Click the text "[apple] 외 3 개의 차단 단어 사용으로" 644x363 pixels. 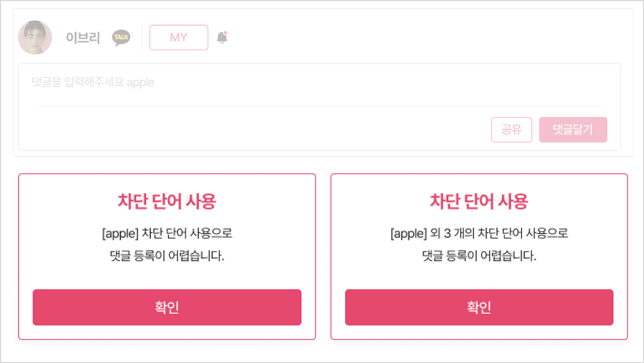tap(479, 233)
